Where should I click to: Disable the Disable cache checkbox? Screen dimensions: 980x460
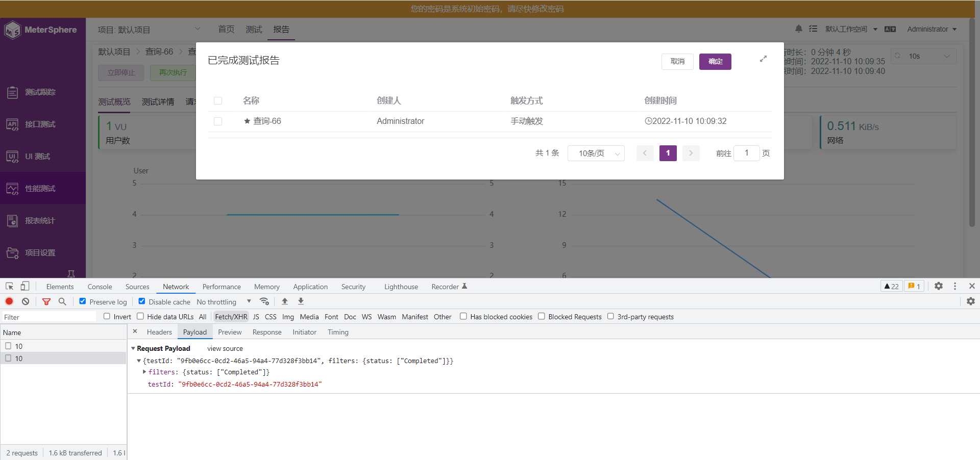coord(142,301)
